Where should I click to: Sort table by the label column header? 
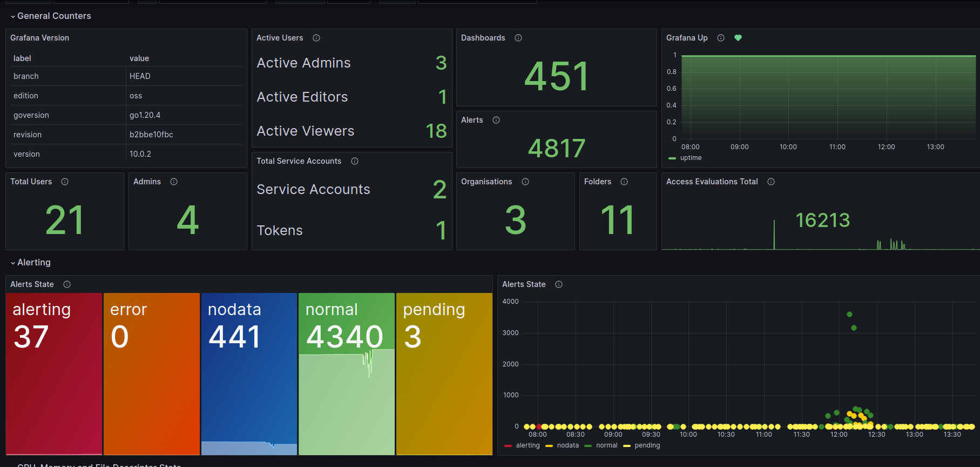coord(22,58)
